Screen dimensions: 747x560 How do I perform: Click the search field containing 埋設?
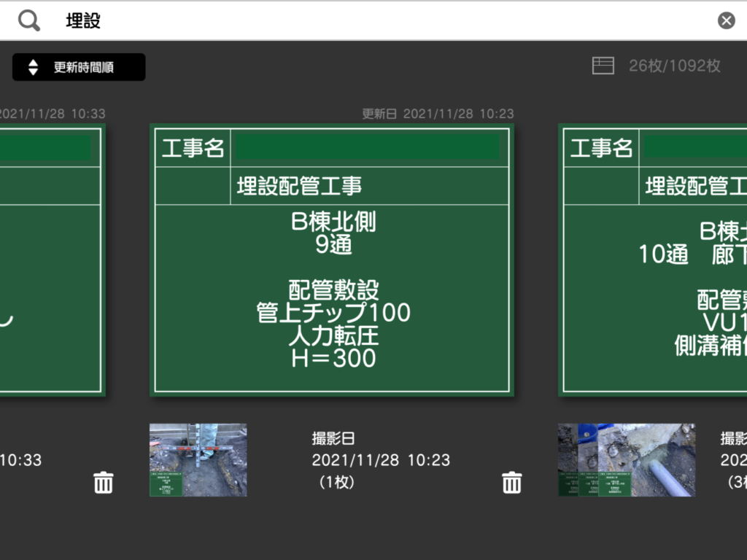tap(373, 21)
